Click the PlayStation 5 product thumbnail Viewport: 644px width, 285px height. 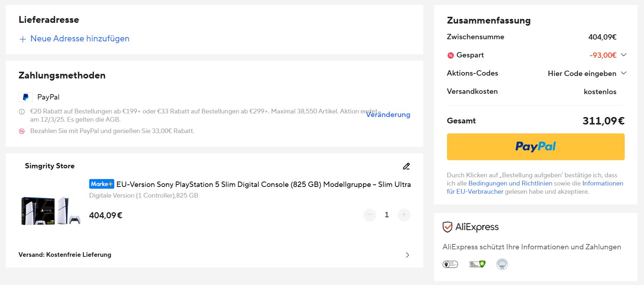51,210
